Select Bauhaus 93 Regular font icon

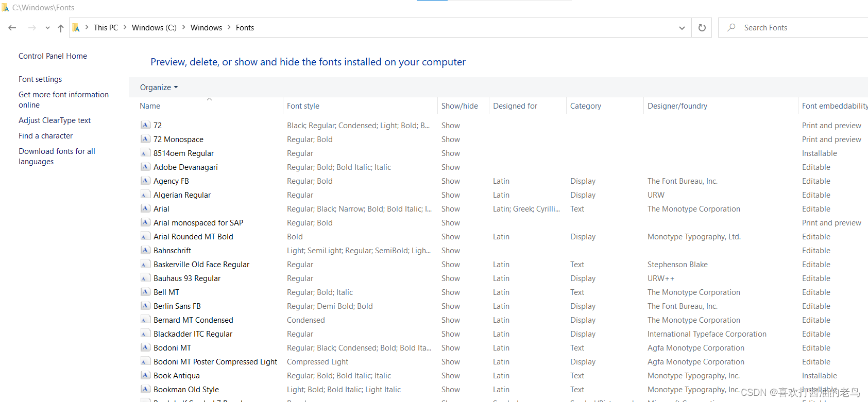[145, 278]
